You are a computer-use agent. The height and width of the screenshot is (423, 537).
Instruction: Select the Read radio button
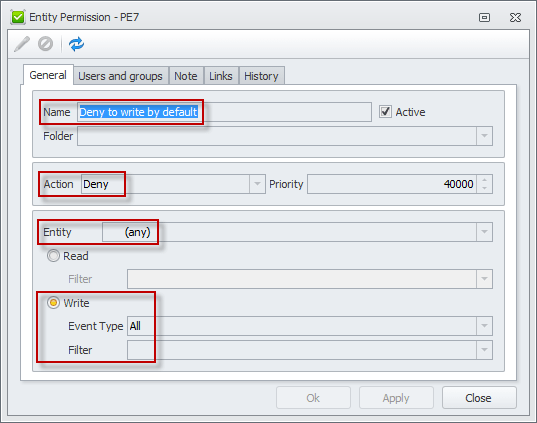tap(53, 256)
